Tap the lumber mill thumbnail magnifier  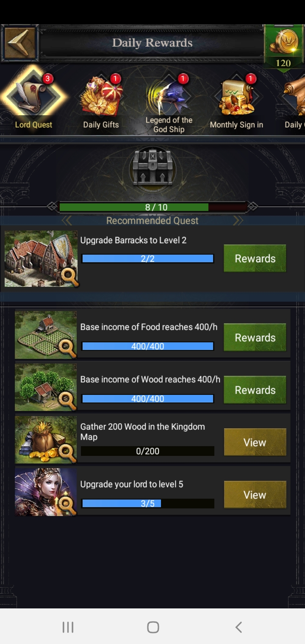pos(67,401)
